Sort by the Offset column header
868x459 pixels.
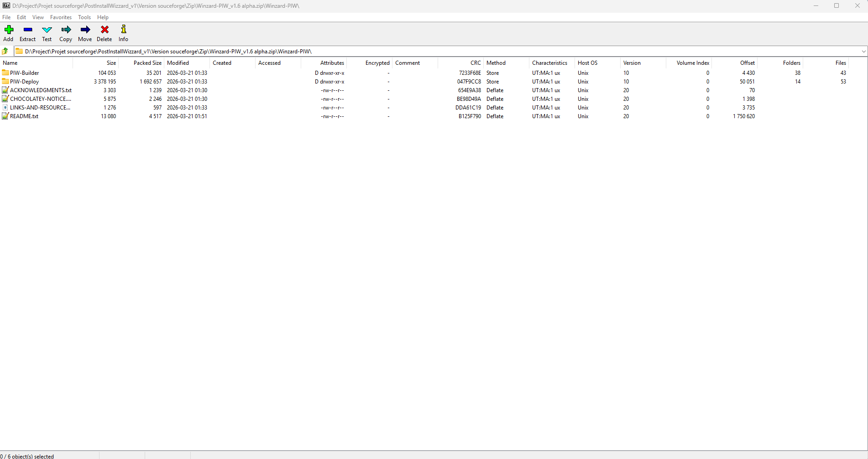[735, 63]
